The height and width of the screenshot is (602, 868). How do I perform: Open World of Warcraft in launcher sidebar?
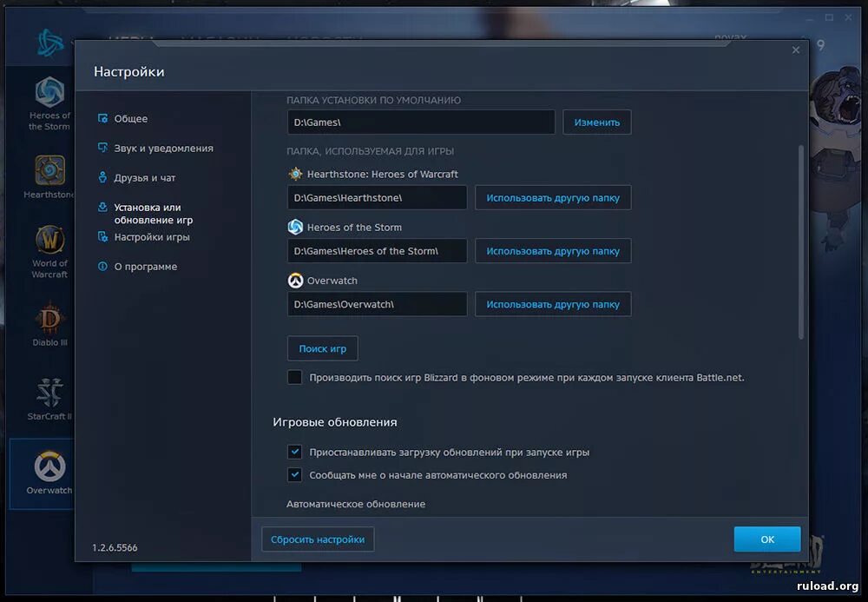pyautogui.click(x=49, y=252)
